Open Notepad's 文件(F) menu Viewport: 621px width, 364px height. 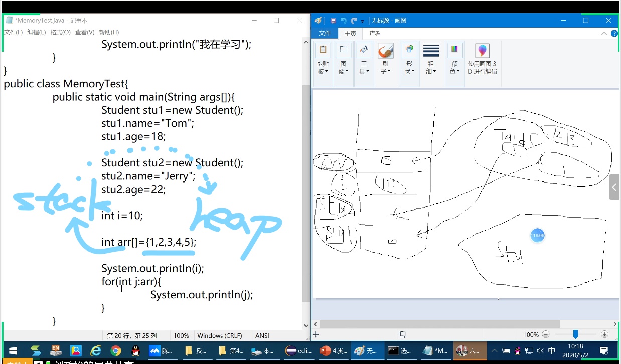tap(14, 32)
